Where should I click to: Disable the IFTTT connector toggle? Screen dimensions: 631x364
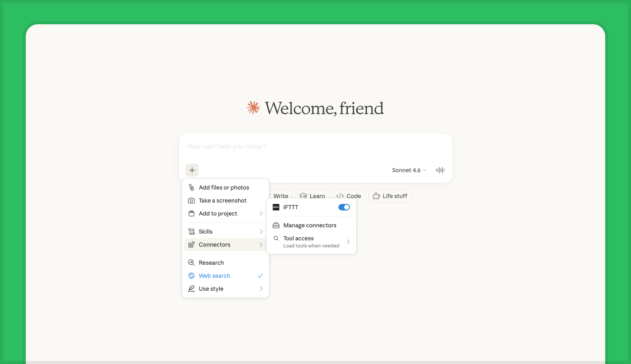[344, 207]
